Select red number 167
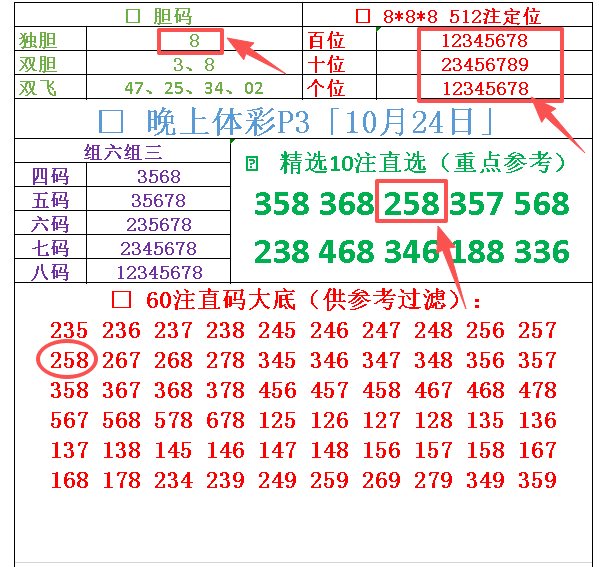This screenshot has width=601, height=567. click(x=537, y=450)
